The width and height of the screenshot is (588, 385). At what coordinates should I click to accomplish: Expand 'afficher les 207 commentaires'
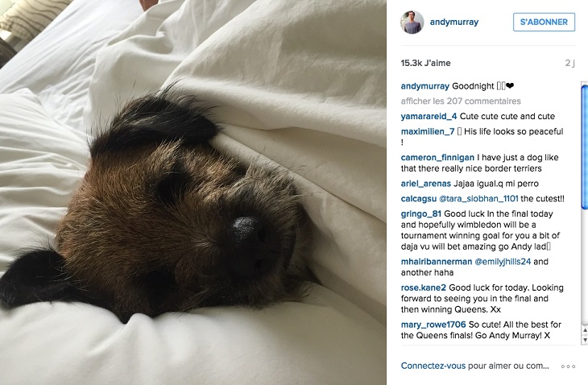click(461, 101)
